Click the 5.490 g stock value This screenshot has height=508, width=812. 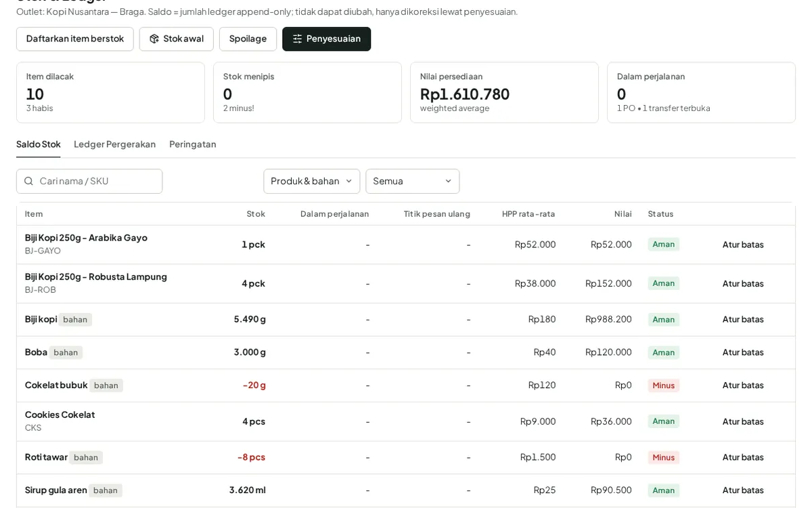(250, 320)
